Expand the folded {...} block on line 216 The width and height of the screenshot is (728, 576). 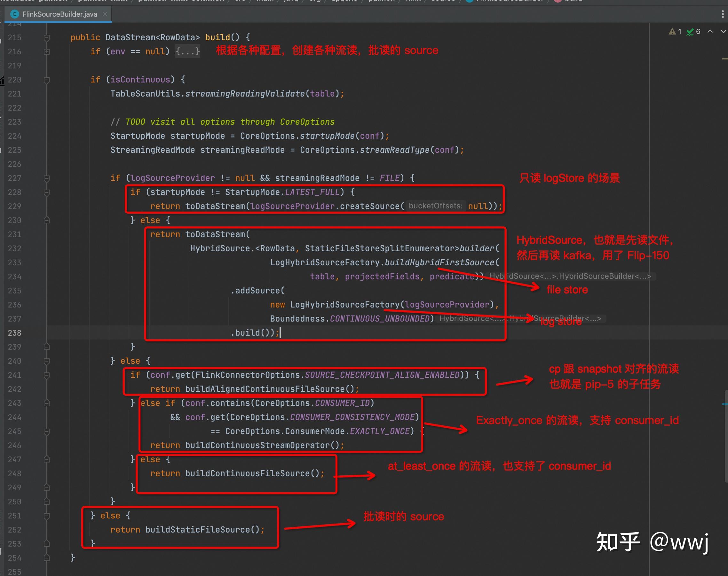(x=188, y=51)
